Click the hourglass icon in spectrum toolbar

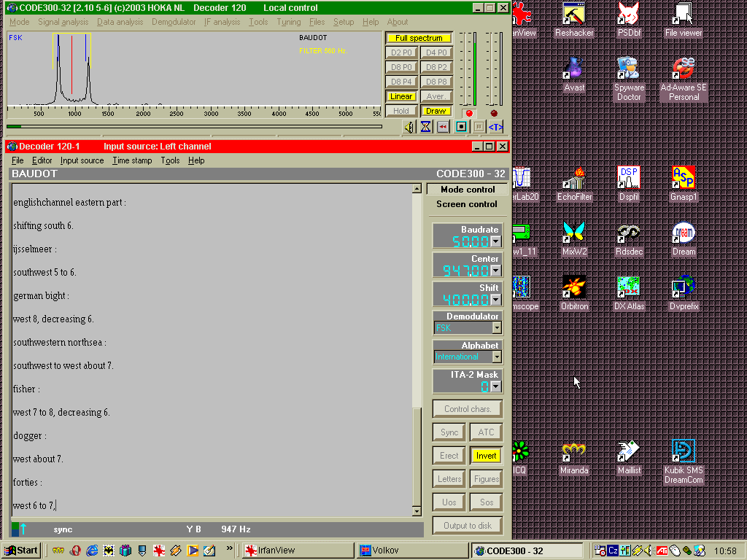click(425, 127)
